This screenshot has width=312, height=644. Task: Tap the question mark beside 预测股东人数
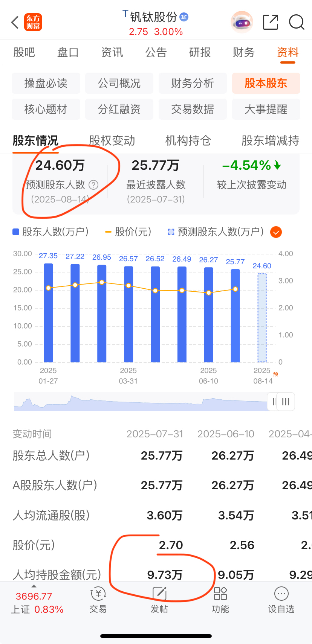pos(93,185)
